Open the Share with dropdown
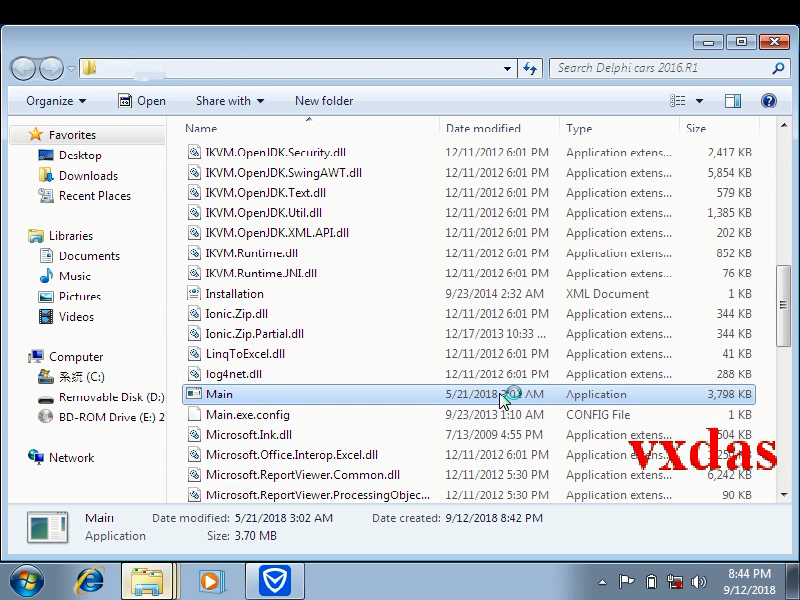 (229, 100)
